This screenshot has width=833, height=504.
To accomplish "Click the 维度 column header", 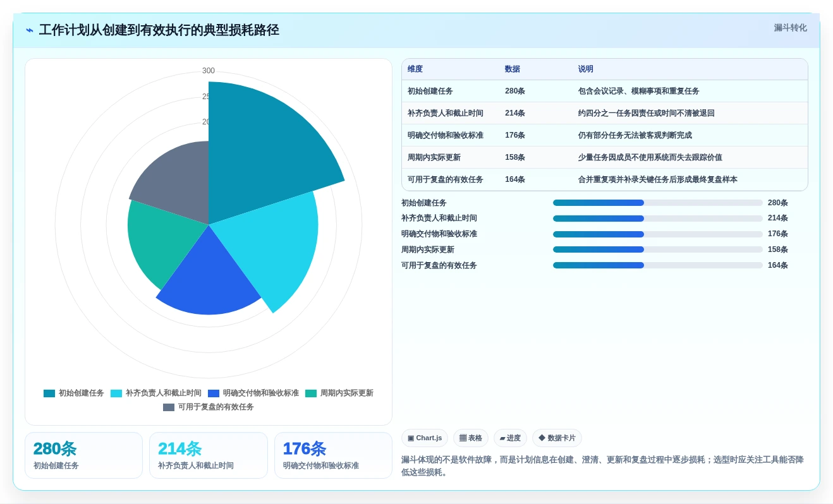I will click(x=415, y=69).
